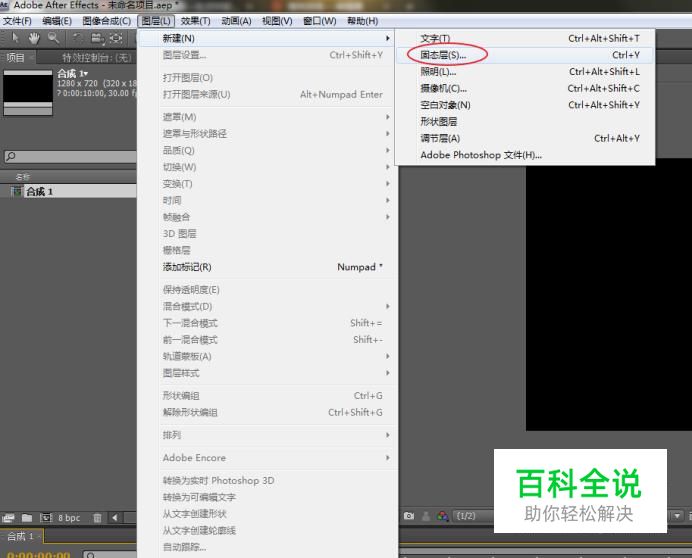Open the 效果(T) menu
This screenshot has height=558, width=692.
[x=196, y=21]
